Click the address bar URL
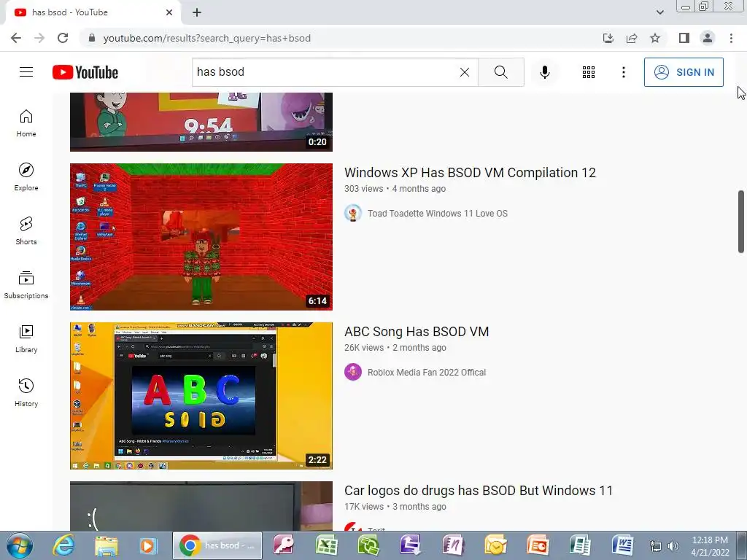Image resolution: width=747 pixels, height=560 pixels. (206, 38)
